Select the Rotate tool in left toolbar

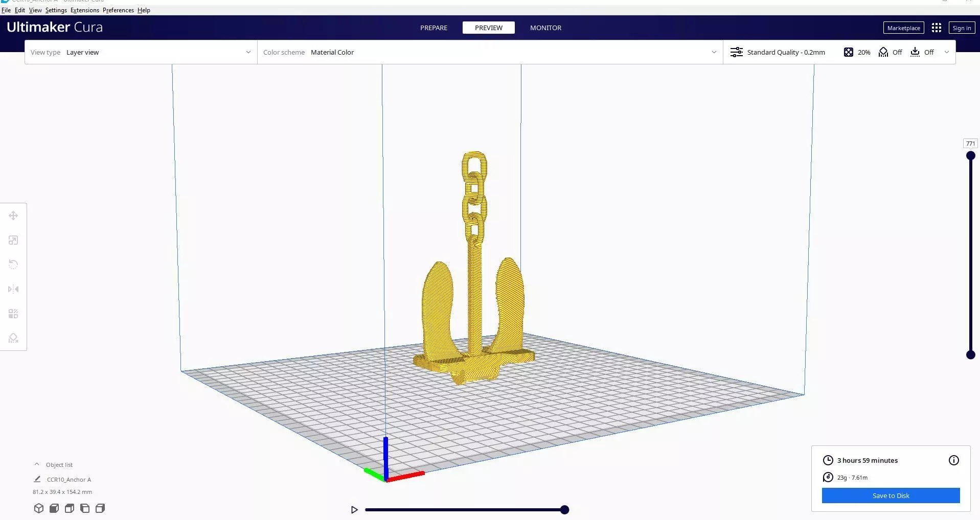point(13,265)
